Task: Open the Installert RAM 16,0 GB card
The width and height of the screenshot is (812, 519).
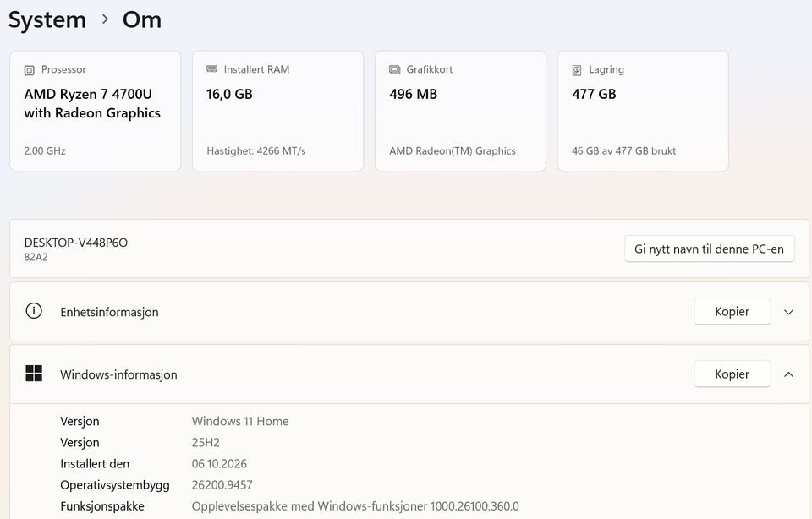Action: coord(278,111)
